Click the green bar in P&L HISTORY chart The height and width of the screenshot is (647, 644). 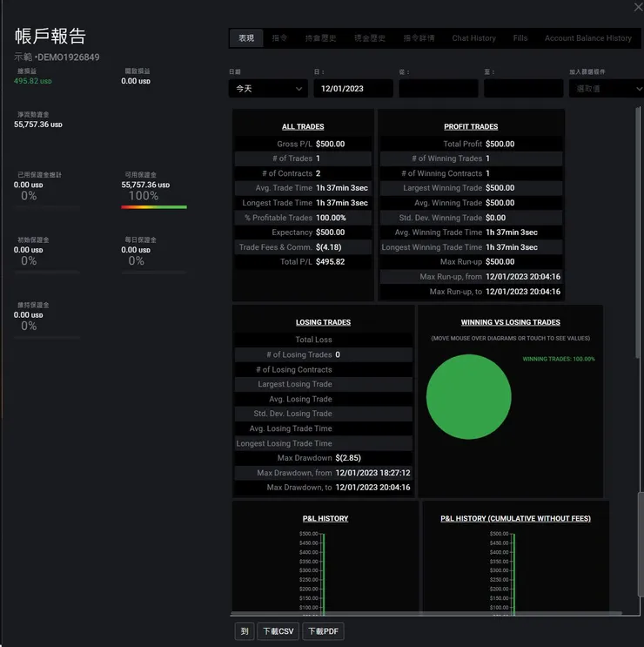324,574
